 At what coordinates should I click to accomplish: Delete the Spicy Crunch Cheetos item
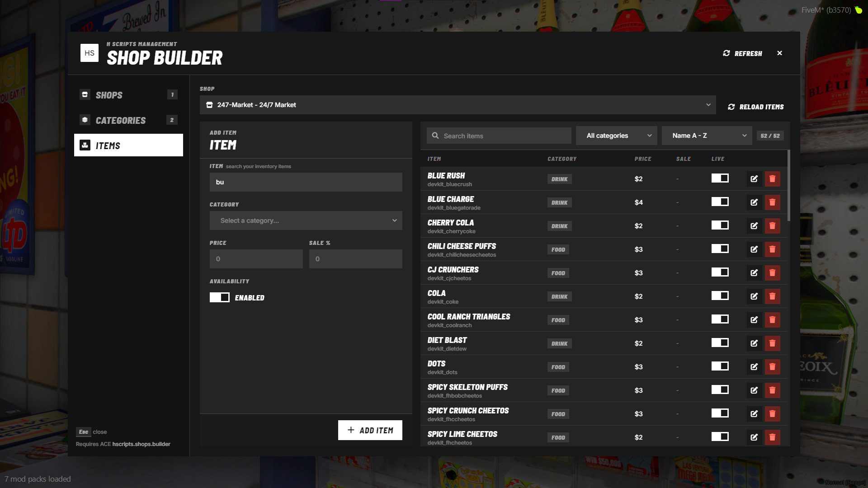(x=772, y=414)
